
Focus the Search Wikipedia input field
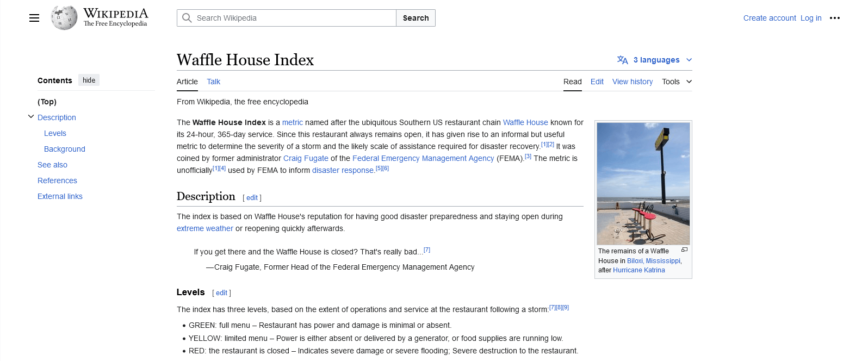tap(287, 18)
